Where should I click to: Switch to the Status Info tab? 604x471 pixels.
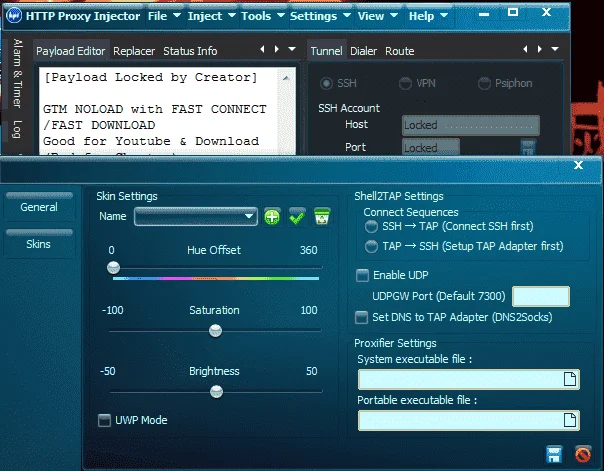190,51
